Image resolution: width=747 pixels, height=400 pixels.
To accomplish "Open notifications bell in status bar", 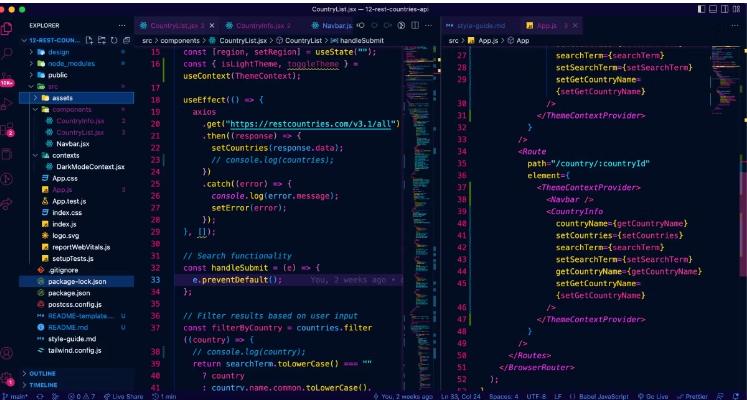I will (735, 396).
